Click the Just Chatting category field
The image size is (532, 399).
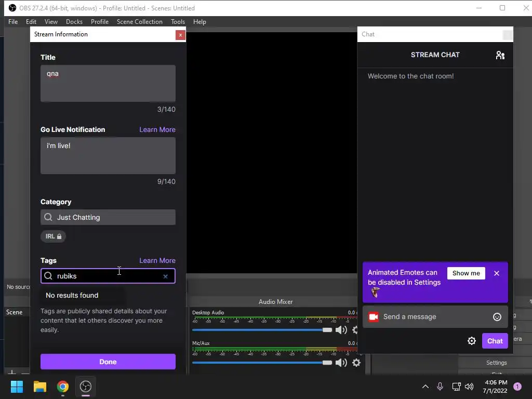[108, 217]
